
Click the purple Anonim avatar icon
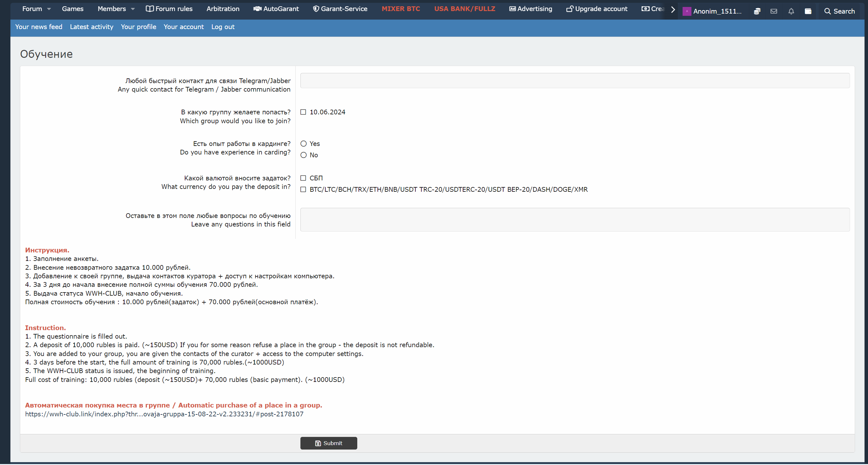tap(686, 11)
